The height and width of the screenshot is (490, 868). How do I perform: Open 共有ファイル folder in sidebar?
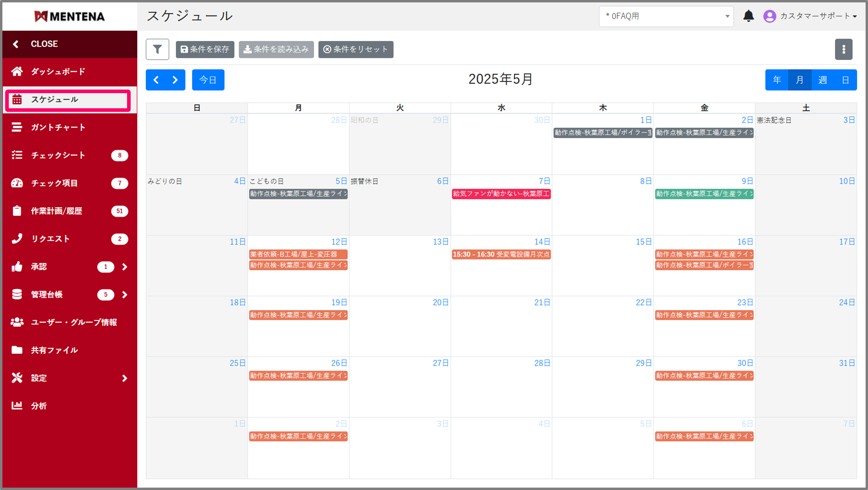click(54, 350)
